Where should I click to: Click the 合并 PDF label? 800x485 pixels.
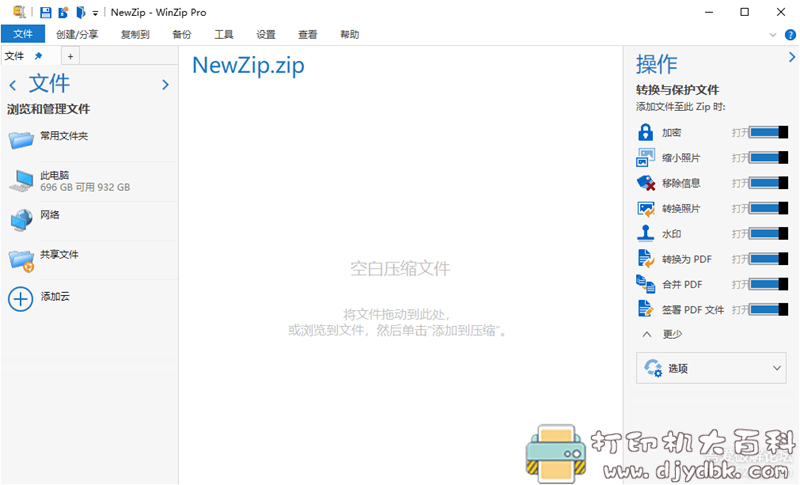point(682,285)
